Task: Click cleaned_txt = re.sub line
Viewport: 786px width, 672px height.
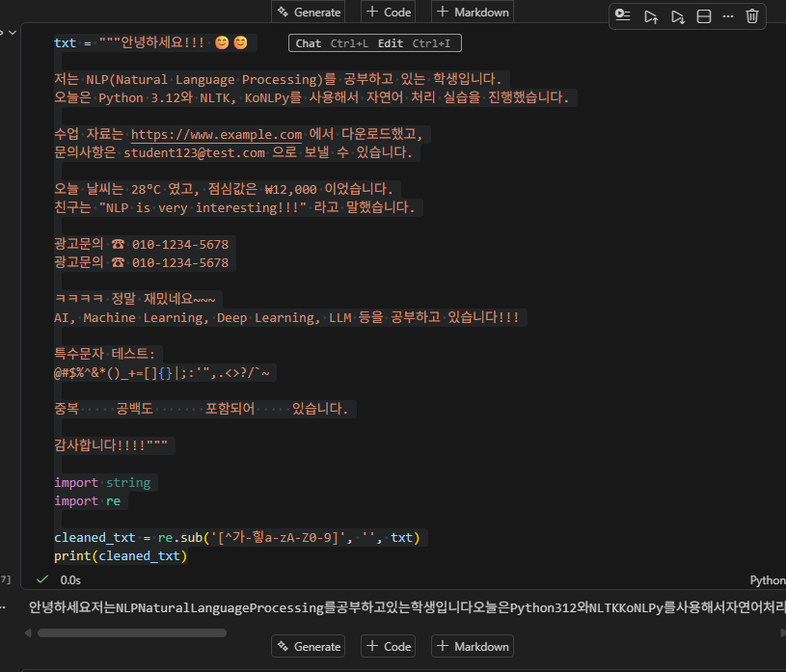Action: [x=236, y=538]
